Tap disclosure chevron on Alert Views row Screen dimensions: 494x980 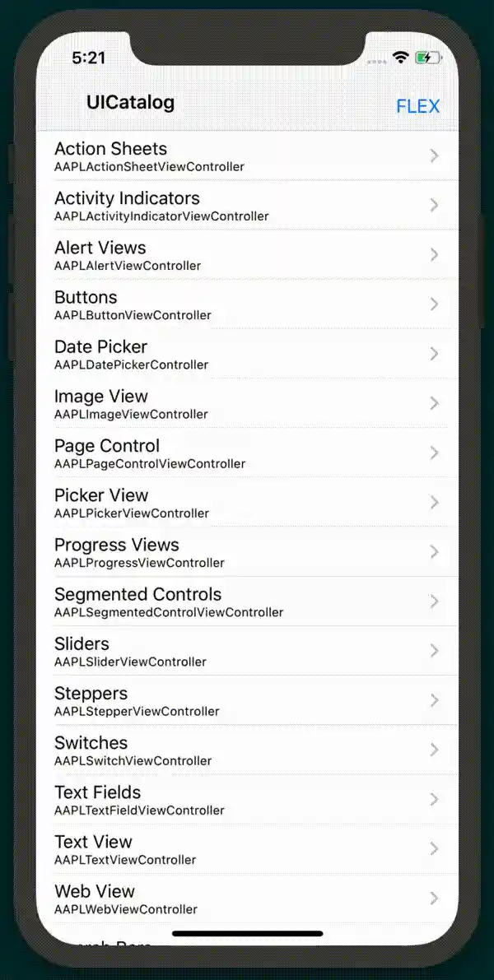434,254
